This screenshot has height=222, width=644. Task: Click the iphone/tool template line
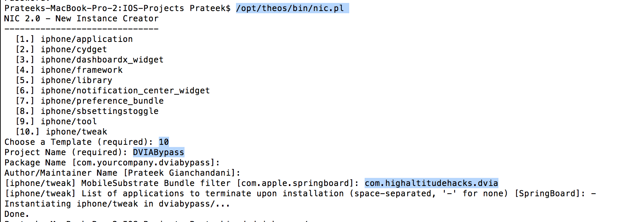tap(56, 121)
